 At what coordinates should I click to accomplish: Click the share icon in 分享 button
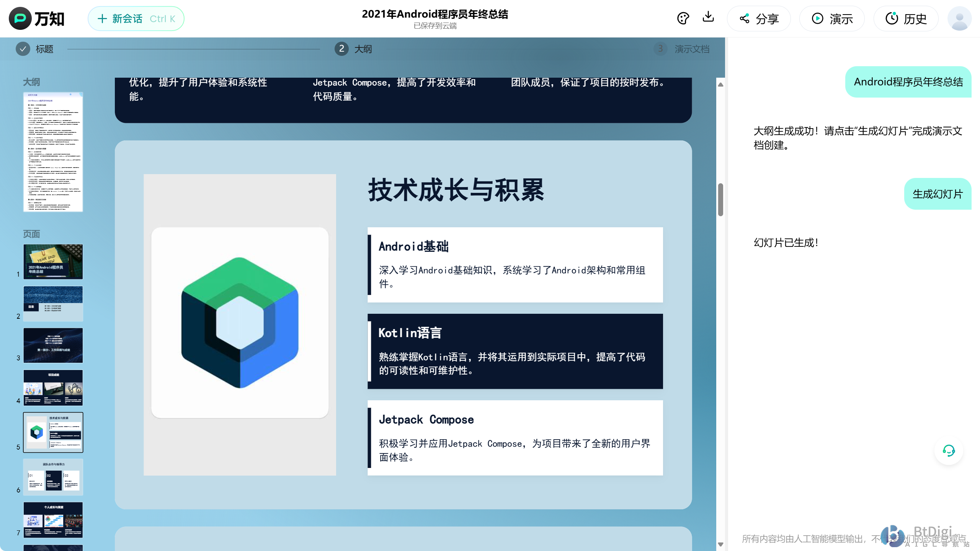744,18
